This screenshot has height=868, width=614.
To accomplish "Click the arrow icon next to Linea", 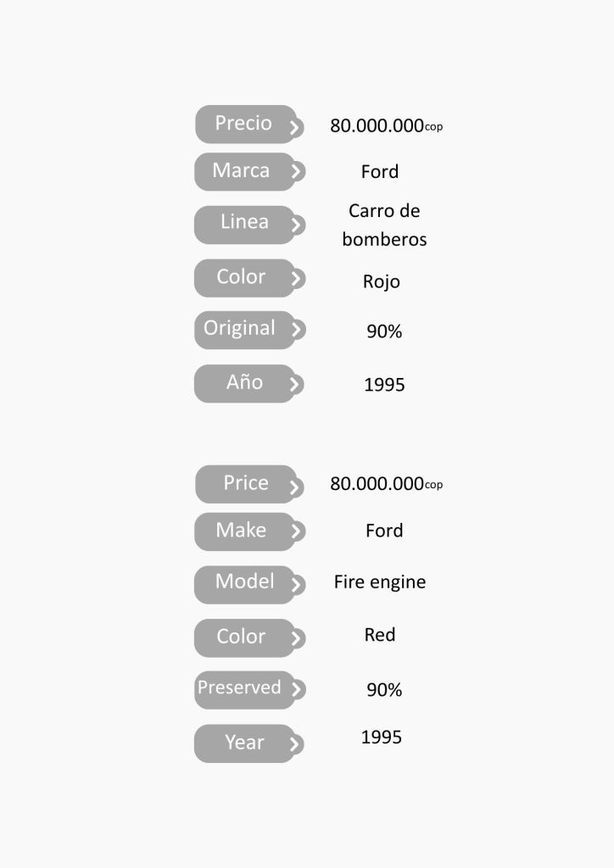I will [x=295, y=225].
